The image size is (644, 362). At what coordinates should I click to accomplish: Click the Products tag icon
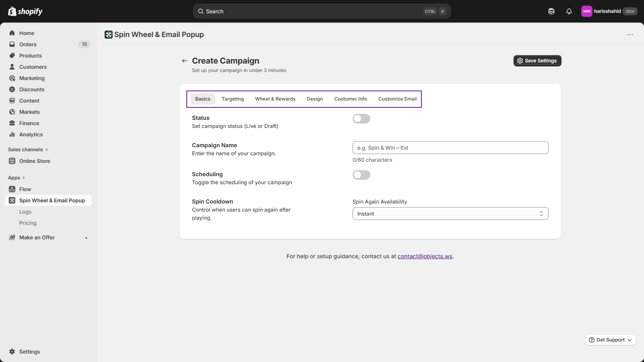tap(12, 56)
